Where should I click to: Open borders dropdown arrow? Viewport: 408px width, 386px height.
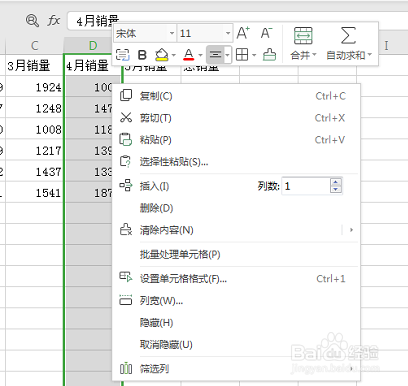254,55
